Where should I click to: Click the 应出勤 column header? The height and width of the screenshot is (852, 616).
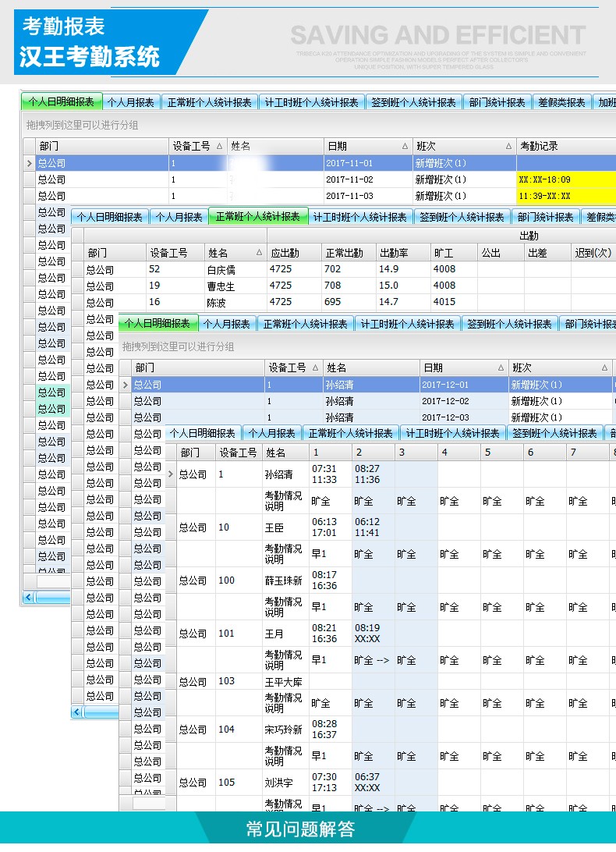click(x=293, y=253)
